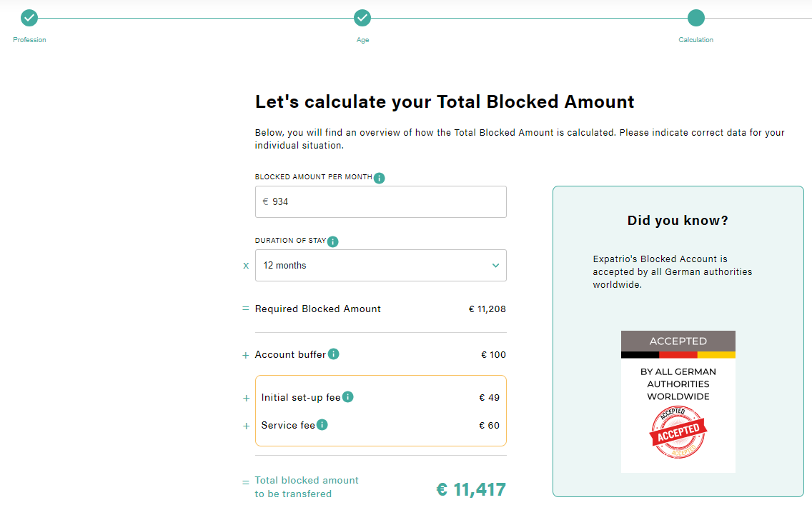Viewport: 812px width, 510px height.
Task: Open the Service fee info icon
Action: (322, 425)
